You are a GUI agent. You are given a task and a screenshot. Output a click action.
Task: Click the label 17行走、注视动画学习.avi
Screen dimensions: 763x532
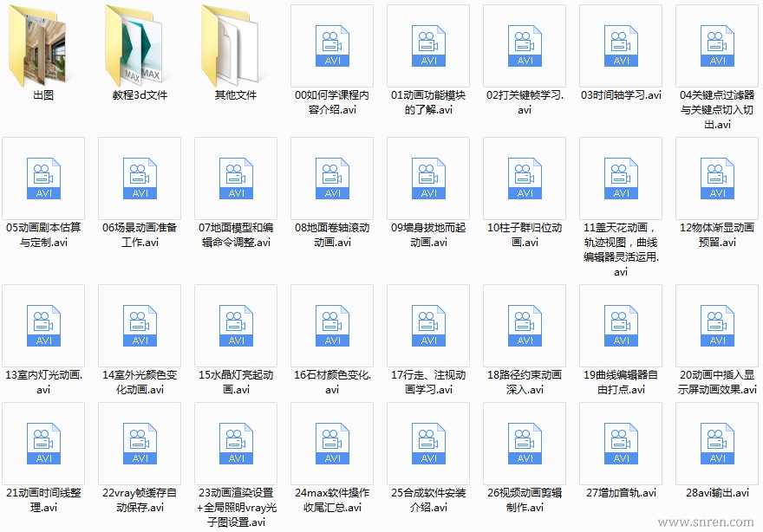pyautogui.click(x=428, y=382)
